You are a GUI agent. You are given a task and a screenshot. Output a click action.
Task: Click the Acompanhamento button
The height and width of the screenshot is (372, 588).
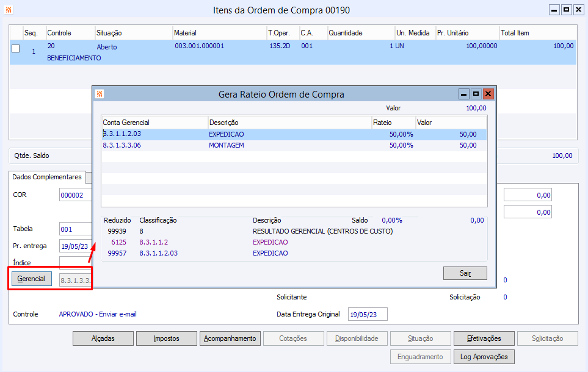click(x=230, y=338)
